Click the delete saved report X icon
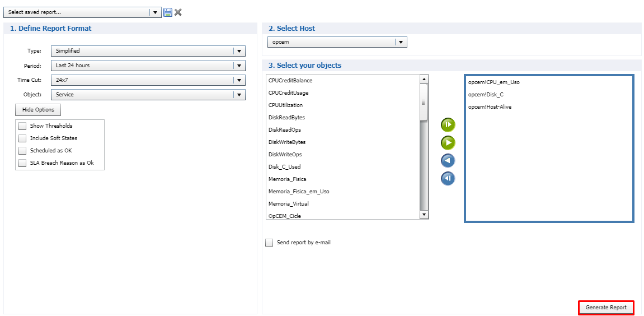The image size is (644, 316). click(x=178, y=12)
